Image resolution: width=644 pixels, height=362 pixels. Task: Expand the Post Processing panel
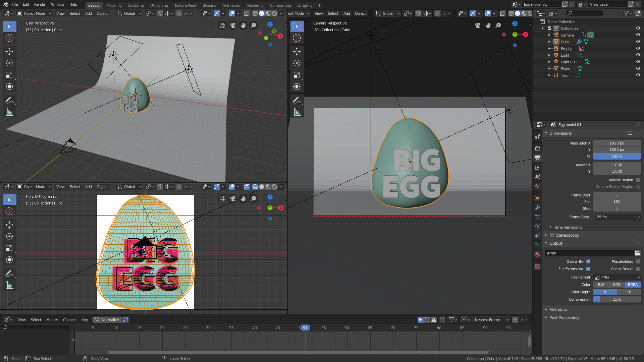pyautogui.click(x=564, y=318)
